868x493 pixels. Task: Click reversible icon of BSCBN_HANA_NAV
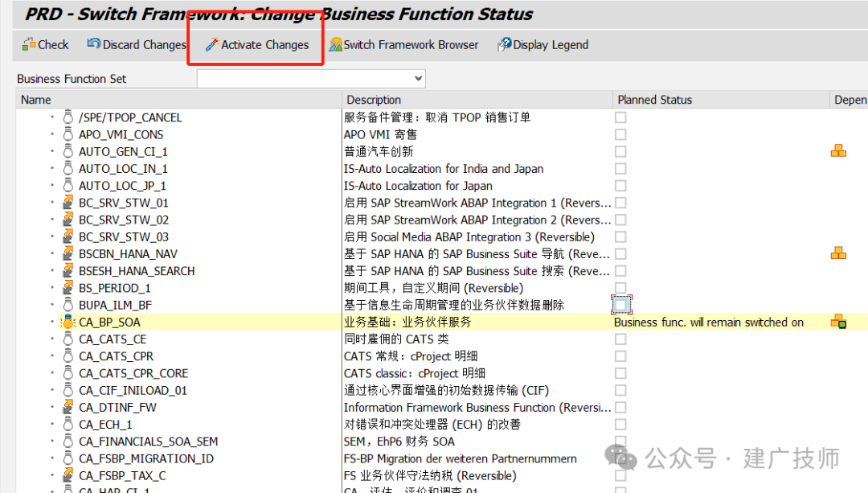[68, 253]
